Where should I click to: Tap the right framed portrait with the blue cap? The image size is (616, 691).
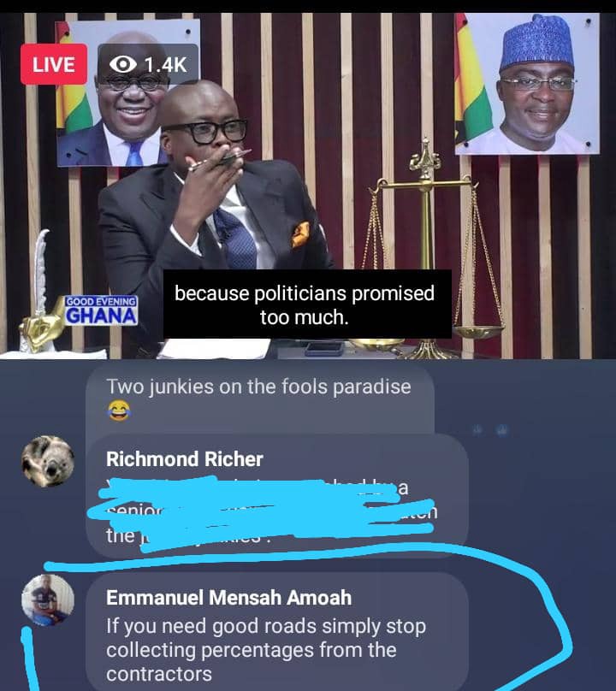pyautogui.click(x=527, y=84)
